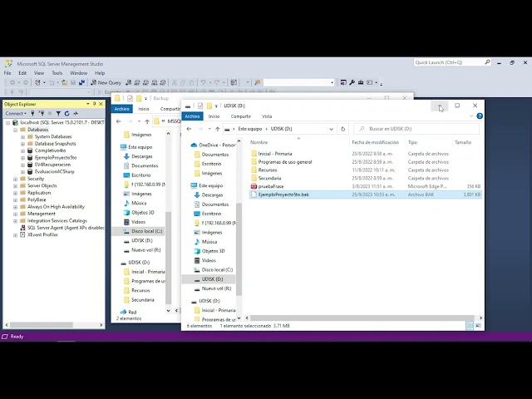Open the Edit menu in SSMS
The image size is (532, 399).
[22, 73]
